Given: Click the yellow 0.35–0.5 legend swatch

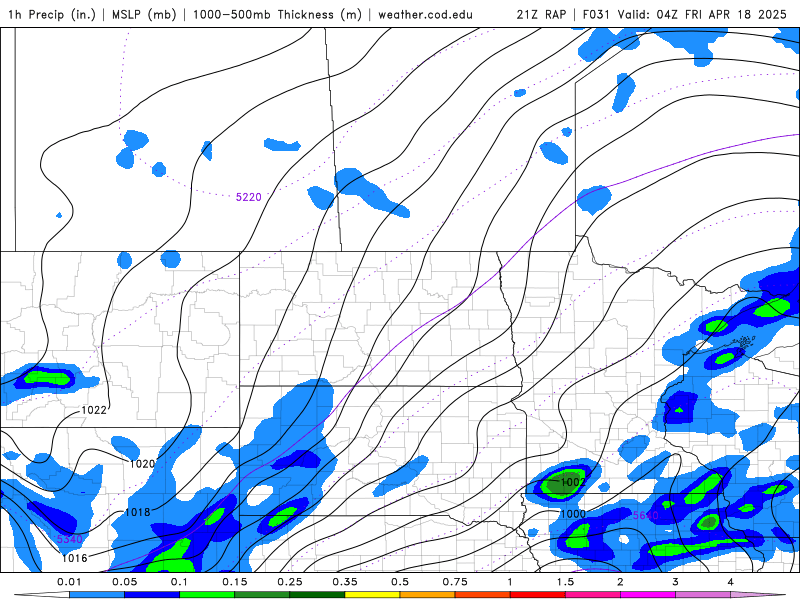Looking at the screenshot, I should click(x=372, y=594).
